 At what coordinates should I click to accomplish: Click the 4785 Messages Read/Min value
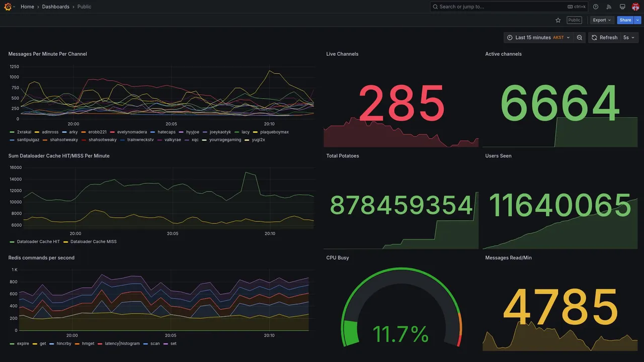560,307
